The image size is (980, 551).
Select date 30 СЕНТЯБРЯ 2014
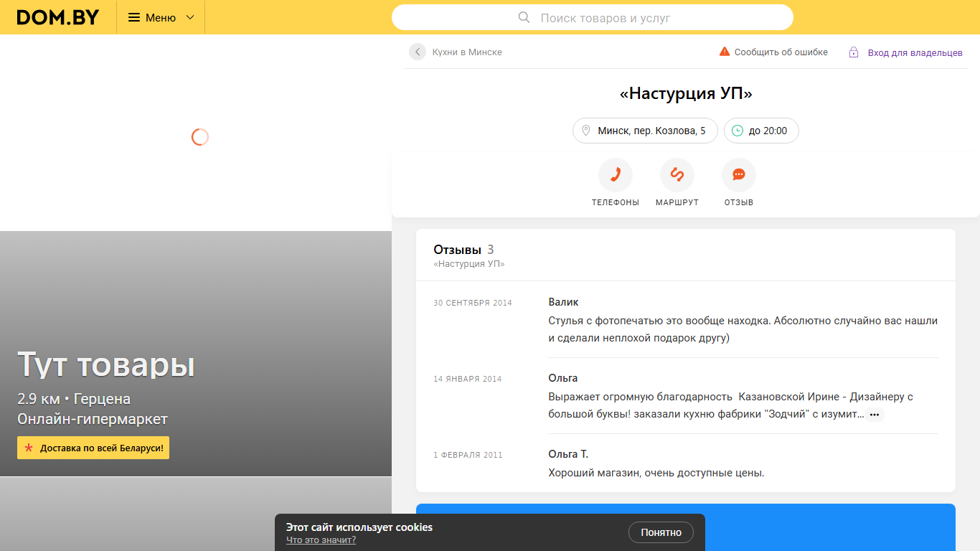click(473, 303)
